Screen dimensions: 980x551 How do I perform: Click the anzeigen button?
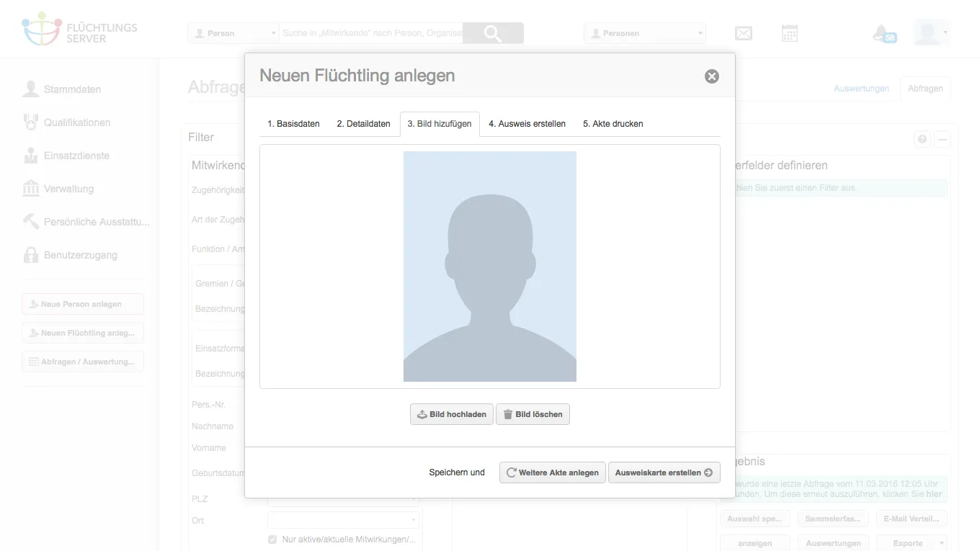click(x=754, y=543)
